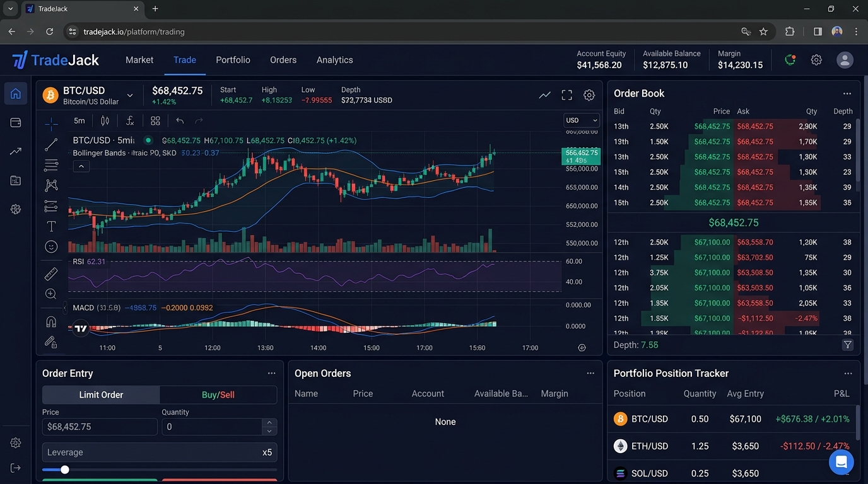
Task: Go to the Market tab
Action: 139,60
